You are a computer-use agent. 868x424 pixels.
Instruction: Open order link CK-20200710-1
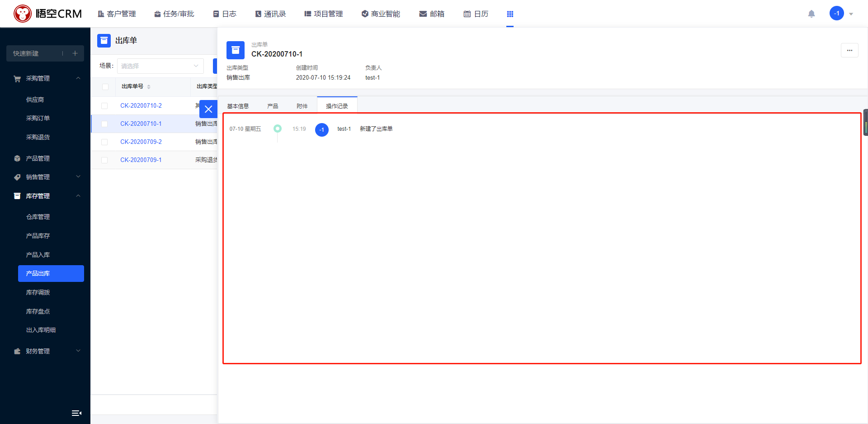pos(141,124)
